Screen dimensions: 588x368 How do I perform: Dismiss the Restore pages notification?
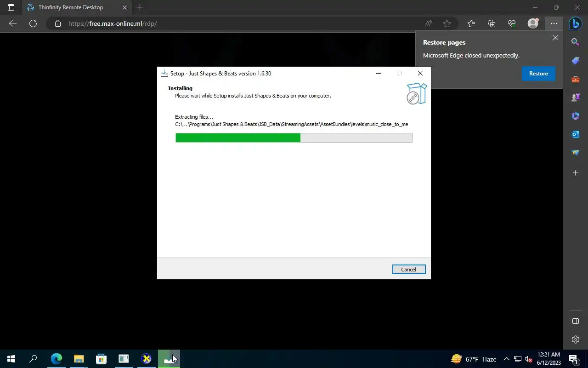click(x=555, y=38)
